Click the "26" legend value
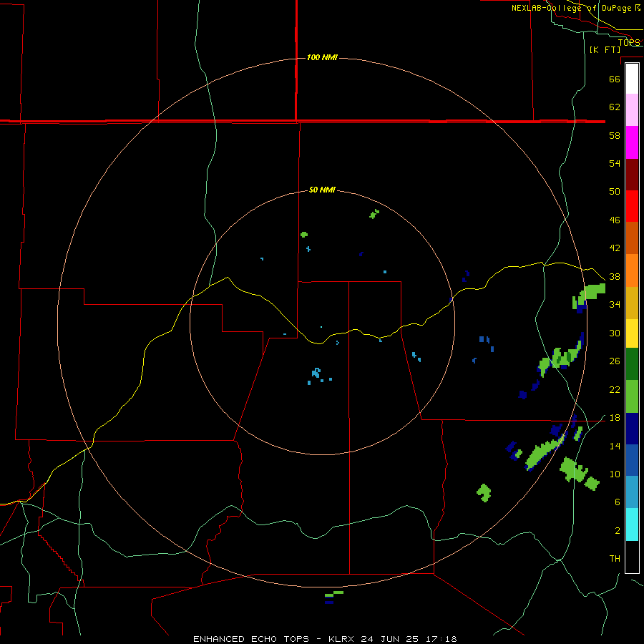The height and width of the screenshot is (644, 644). tap(615, 361)
